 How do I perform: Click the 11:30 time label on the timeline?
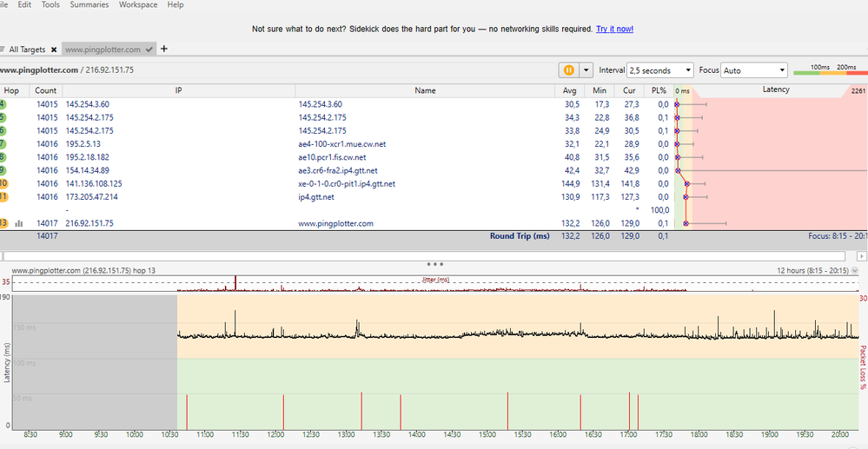point(241,435)
